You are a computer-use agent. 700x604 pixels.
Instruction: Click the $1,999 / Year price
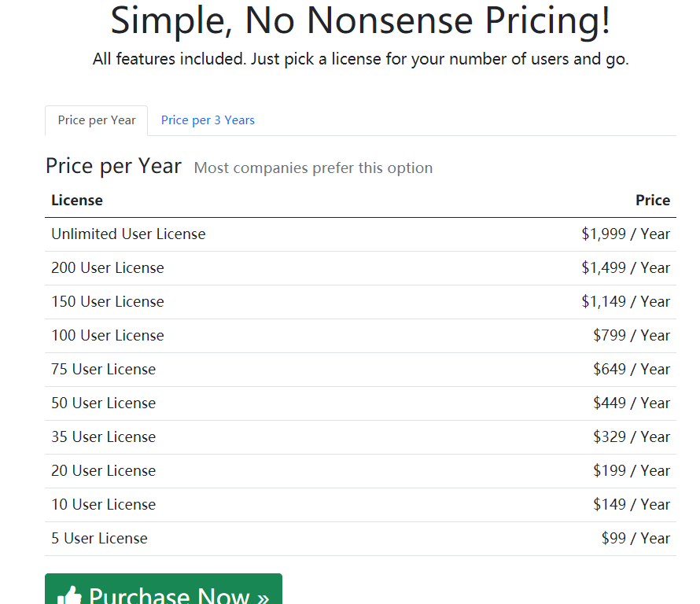625,234
